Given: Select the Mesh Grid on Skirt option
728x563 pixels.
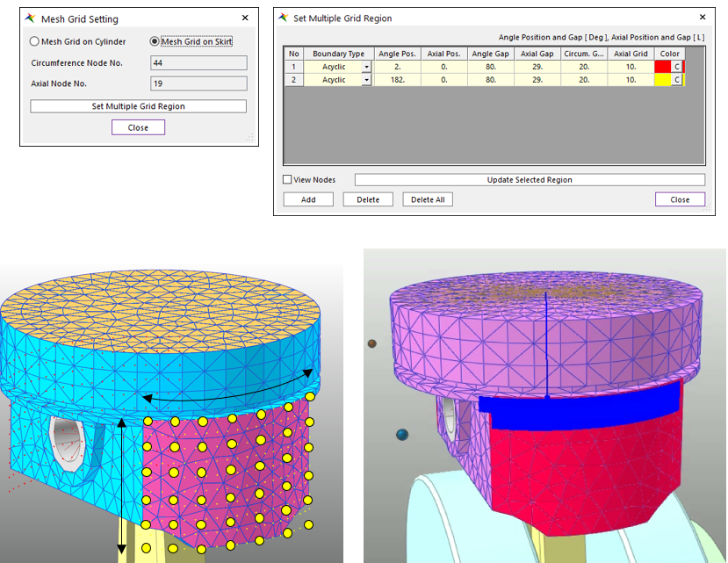Looking at the screenshot, I should [x=155, y=41].
